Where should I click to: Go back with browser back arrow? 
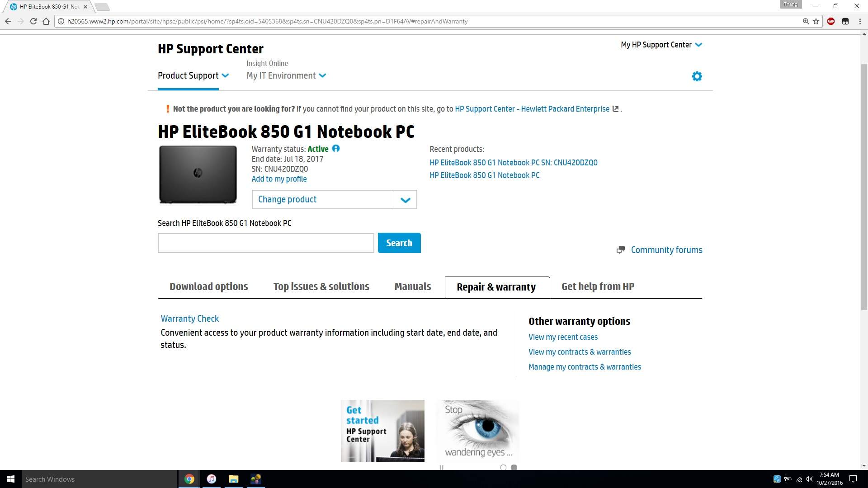click(8, 21)
